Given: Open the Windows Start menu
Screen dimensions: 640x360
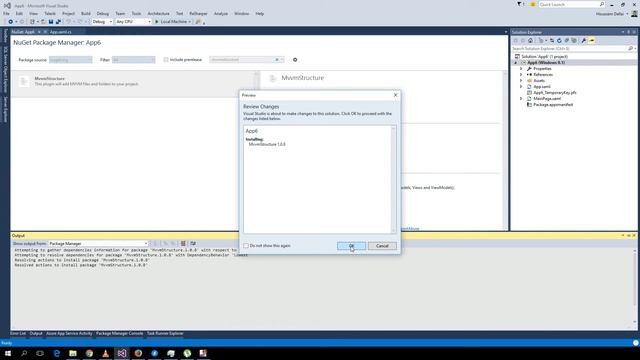Looking at the screenshot, I should [x=8, y=353].
